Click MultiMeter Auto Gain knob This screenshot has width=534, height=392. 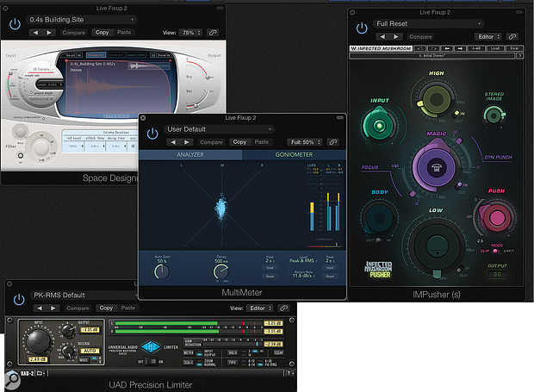(161, 271)
